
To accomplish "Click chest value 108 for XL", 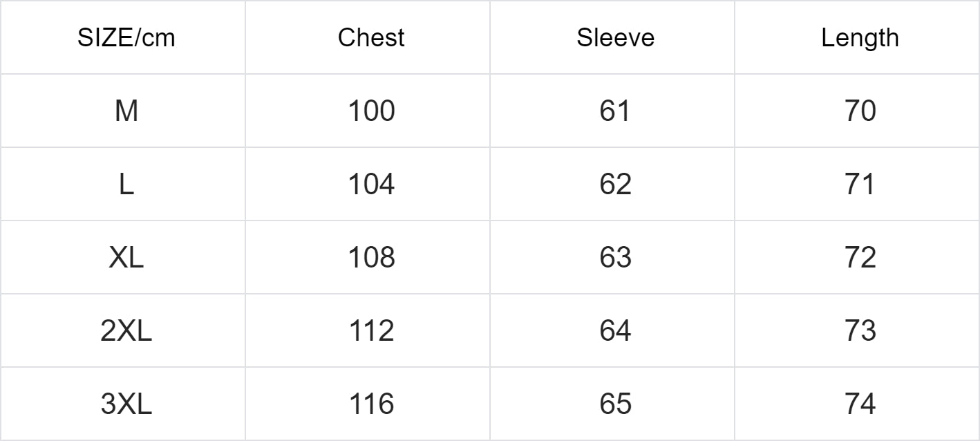I will tap(371, 257).
